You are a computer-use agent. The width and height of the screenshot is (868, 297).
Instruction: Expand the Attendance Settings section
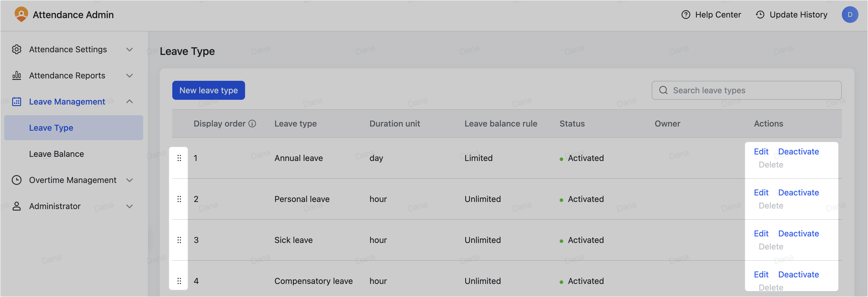130,49
